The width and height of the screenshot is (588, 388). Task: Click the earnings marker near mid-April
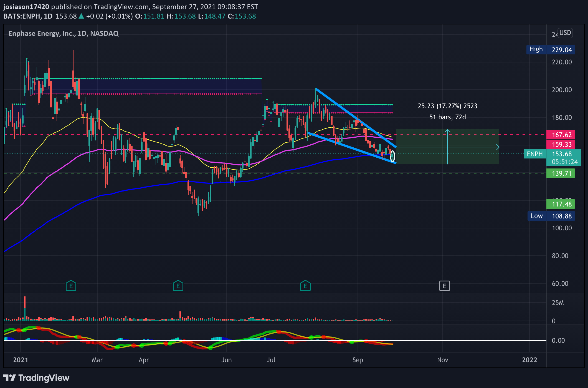tap(178, 286)
